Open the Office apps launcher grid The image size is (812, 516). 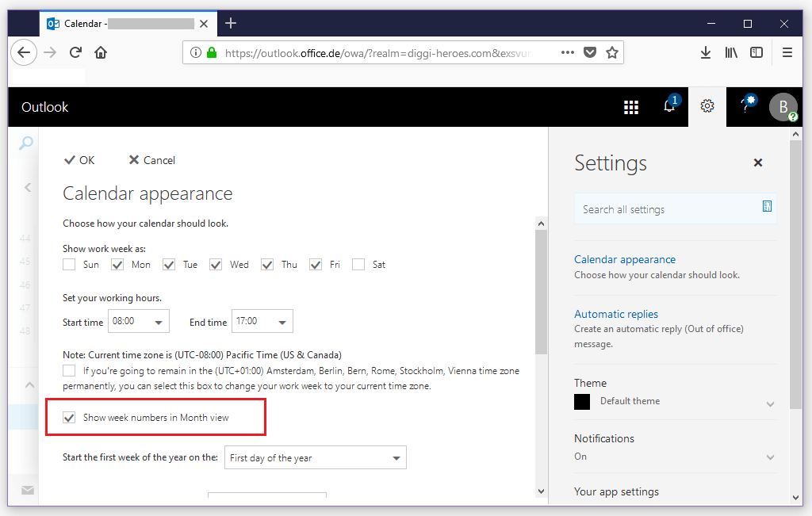(631, 106)
